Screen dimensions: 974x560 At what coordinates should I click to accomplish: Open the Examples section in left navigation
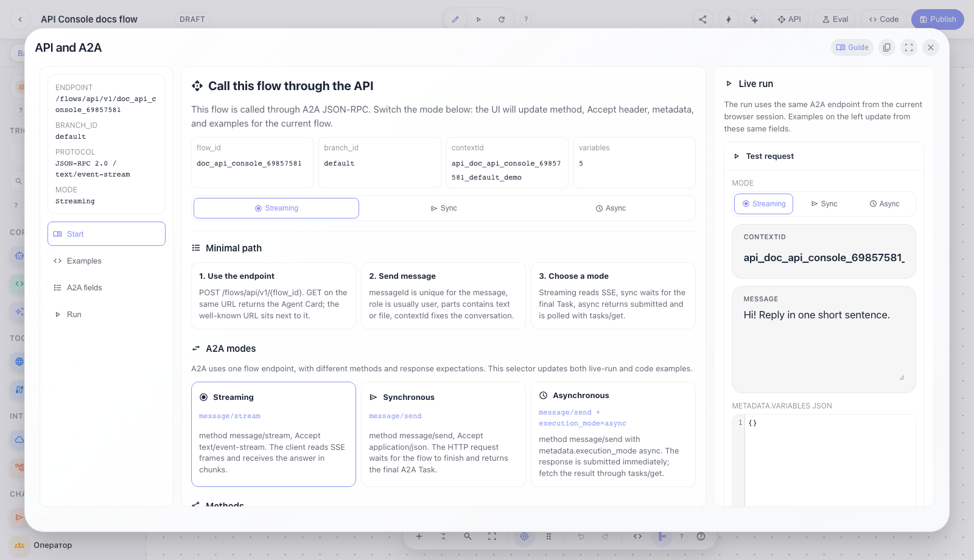pyautogui.click(x=107, y=261)
